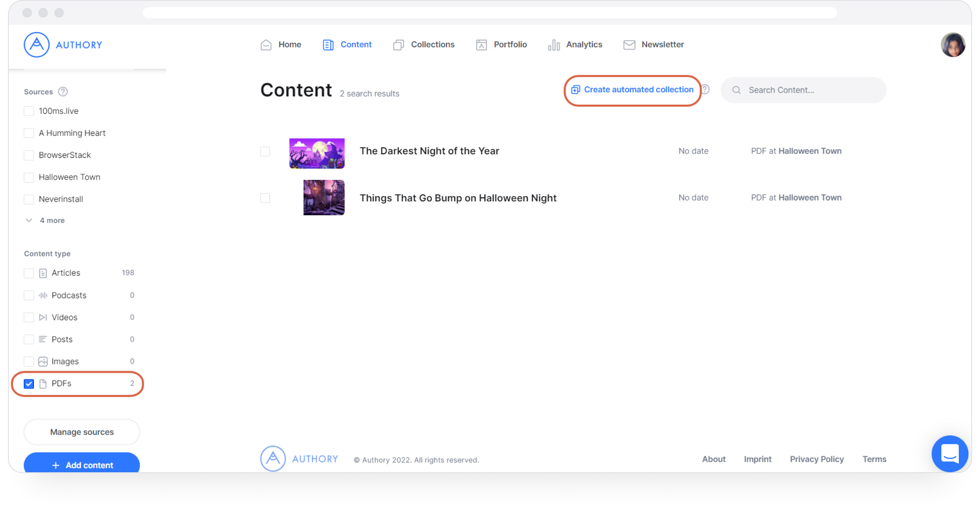This screenshot has width=980, height=513.
Task: Open Things That Go Bump thumbnail
Action: pyautogui.click(x=324, y=197)
